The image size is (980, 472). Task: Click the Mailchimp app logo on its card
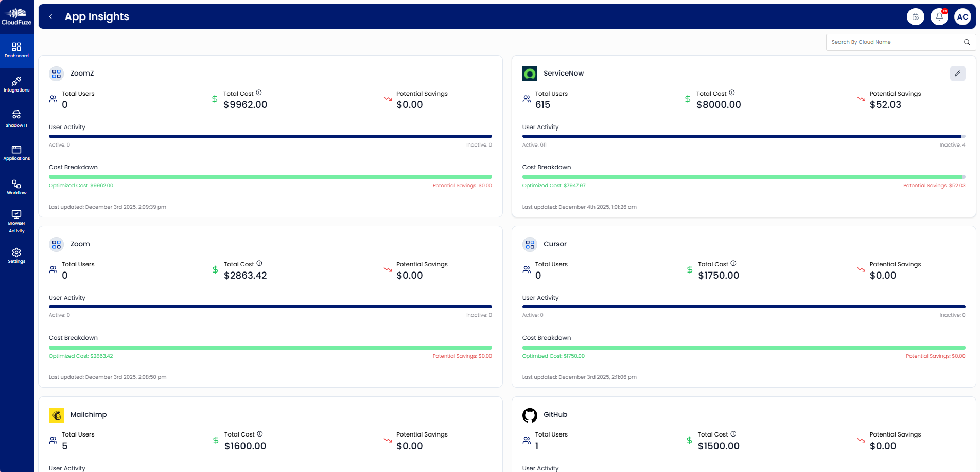pyautogui.click(x=56, y=415)
